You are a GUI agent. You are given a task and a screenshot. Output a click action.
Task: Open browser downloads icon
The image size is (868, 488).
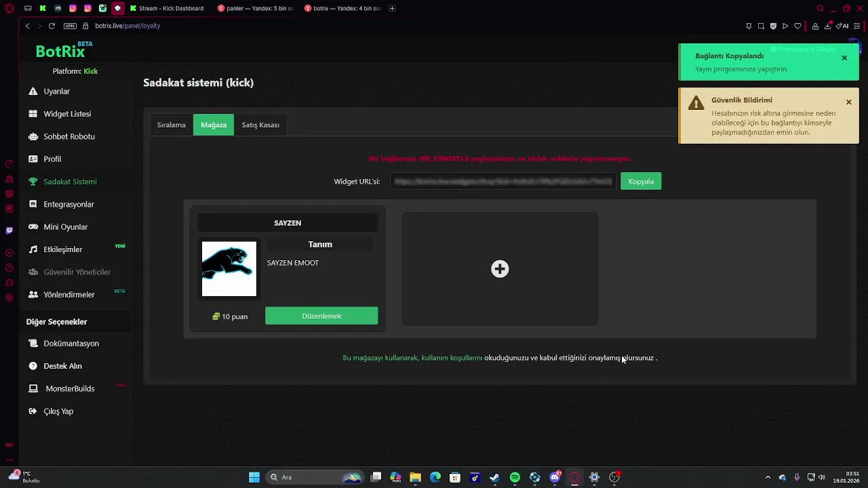[827, 26]
